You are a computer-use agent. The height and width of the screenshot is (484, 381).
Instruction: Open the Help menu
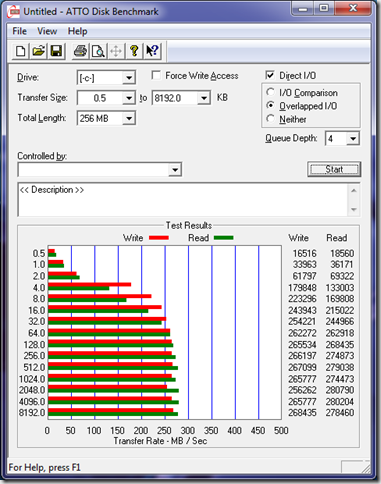tap(77, 31)
